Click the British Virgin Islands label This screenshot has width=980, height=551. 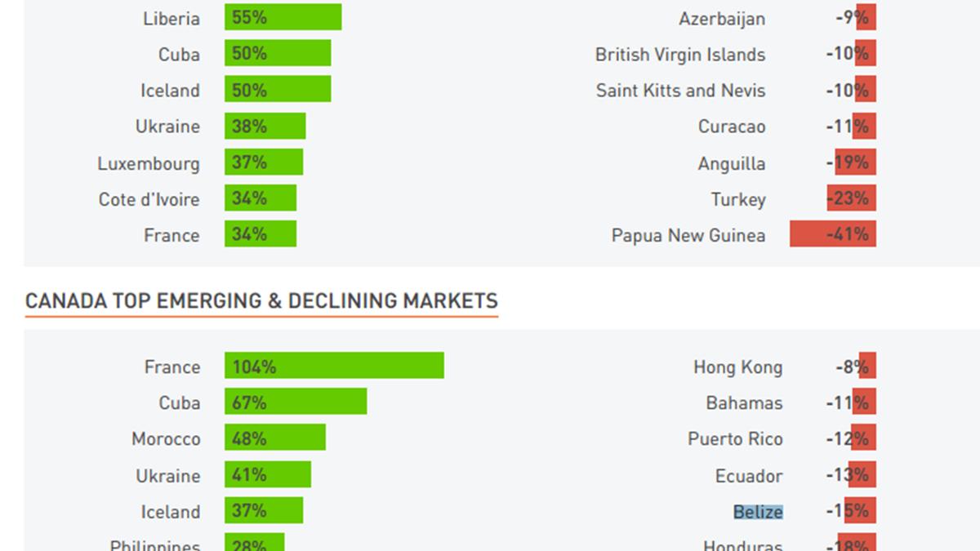pos(680,55)
